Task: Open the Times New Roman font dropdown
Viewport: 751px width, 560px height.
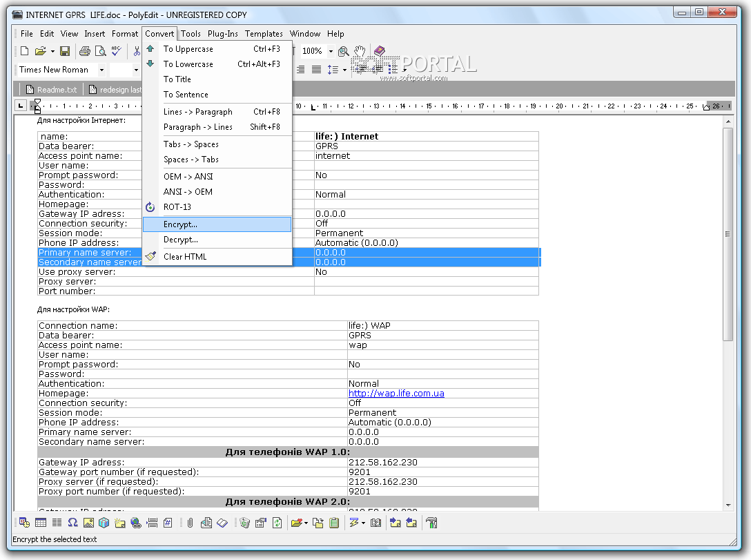Action: point(101,70)
